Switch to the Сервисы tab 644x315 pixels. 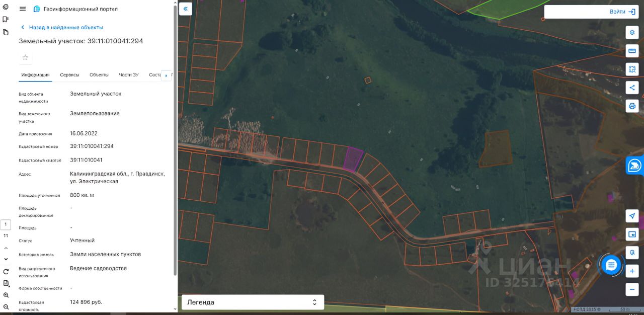pyautogui.click(x=69, y=75)
